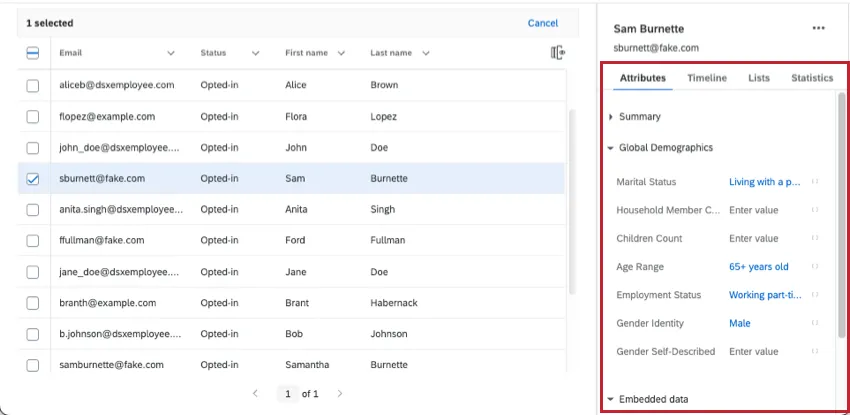Click the Children Count value field
This screenshot has height=415, width=850.
pos(754,239)
